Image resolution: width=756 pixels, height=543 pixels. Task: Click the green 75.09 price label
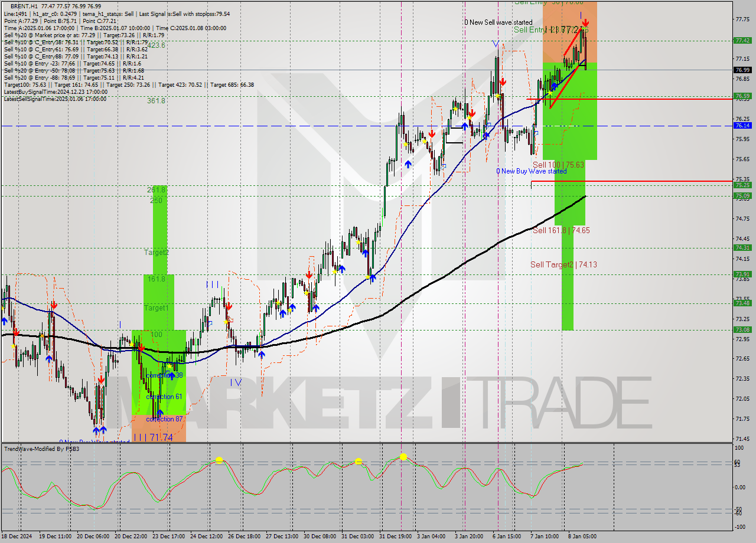tap(742, 196)
